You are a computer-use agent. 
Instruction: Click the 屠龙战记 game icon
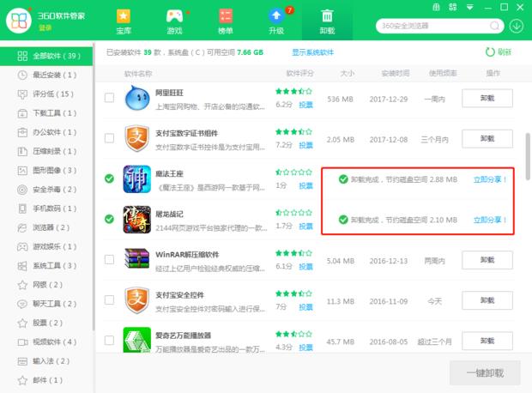[137, 219]
